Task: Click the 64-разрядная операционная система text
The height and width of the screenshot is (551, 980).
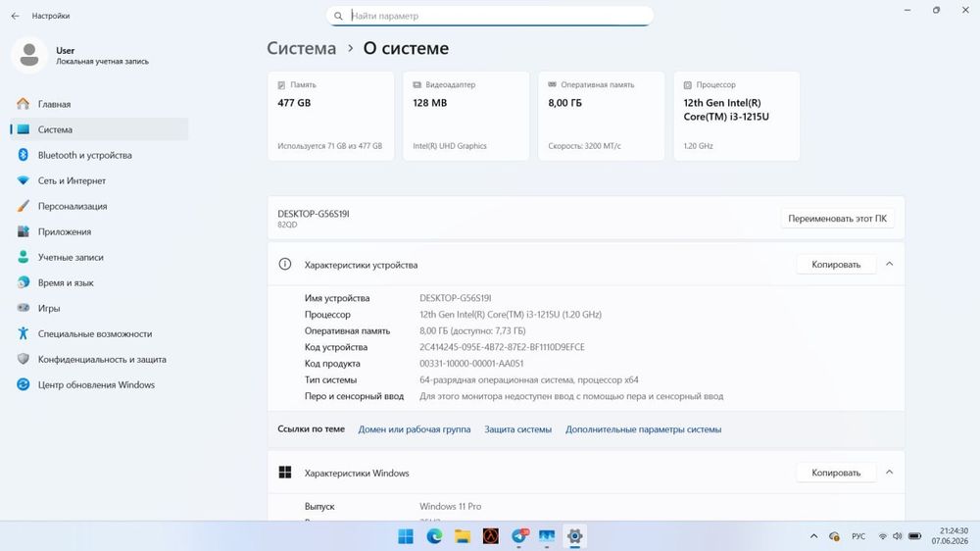Action: click(529, 379)
